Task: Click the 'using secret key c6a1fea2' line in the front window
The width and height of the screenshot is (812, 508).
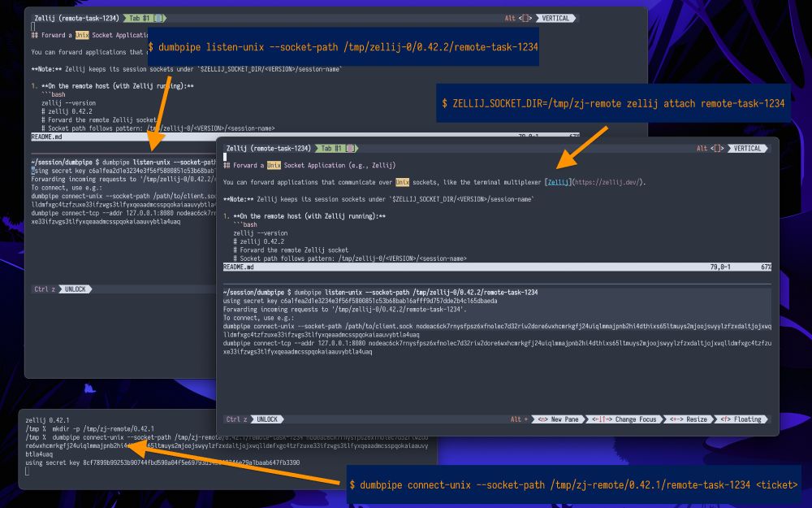Action: pyautogui.click(x=360, y=301)
